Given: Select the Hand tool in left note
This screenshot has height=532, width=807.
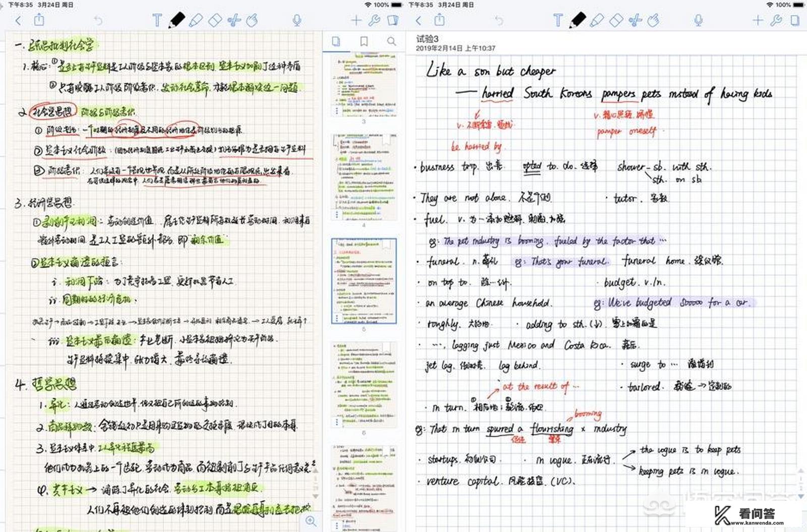Looking at the screenshot, I should pos(252,20).
